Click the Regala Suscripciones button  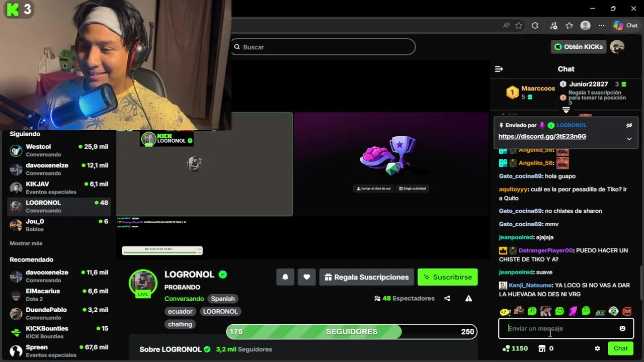366,277
